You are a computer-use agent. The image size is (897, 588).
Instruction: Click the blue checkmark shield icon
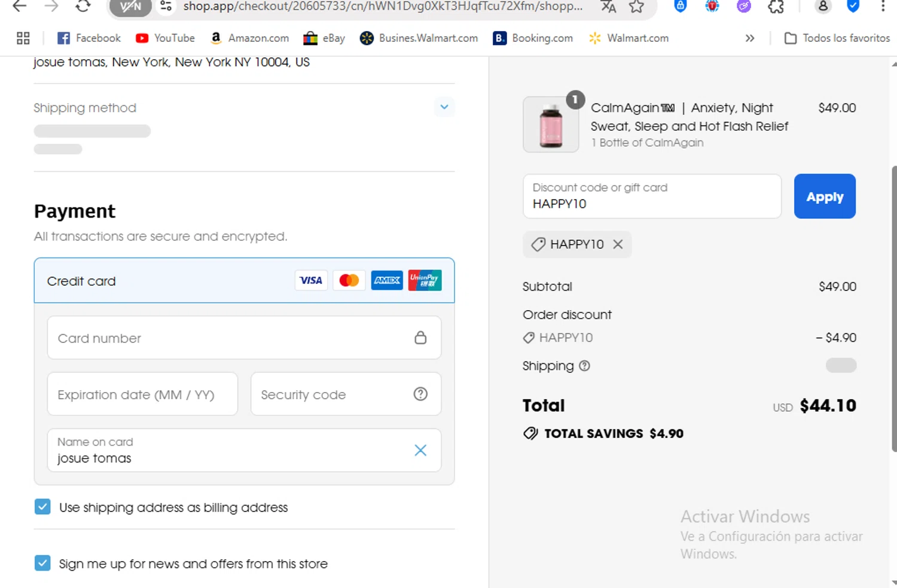click(x=853, y=7)
